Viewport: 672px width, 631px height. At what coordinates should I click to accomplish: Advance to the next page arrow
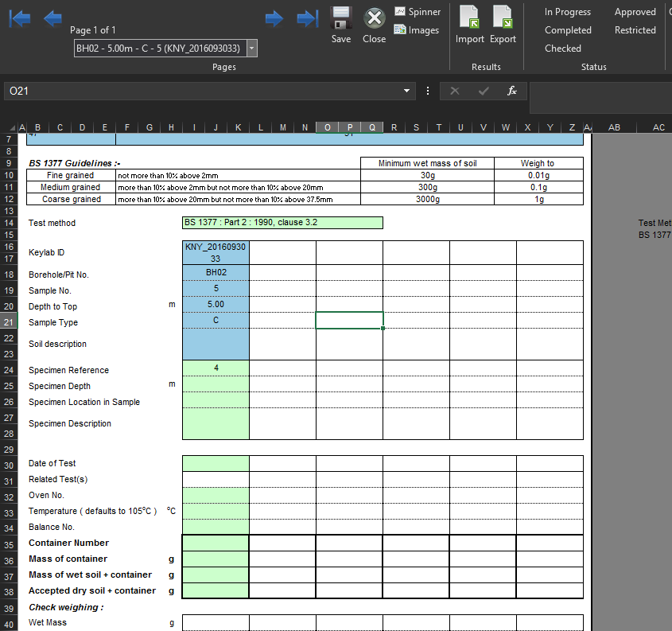click(x=274, y=18)
